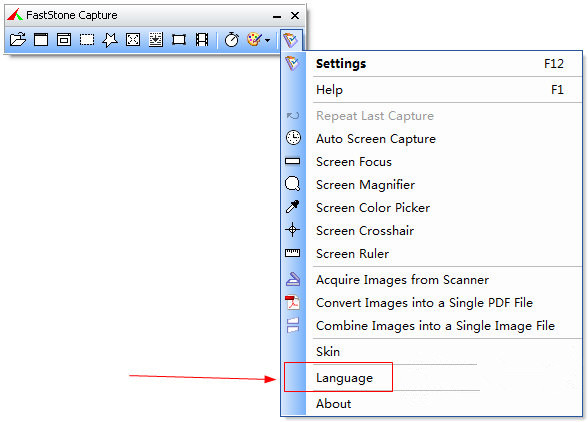Image resolution: width=588 pixels, height=422 pixels.
Task: Launch Screen Recorder film icon
Action: [x=202, y=39]
